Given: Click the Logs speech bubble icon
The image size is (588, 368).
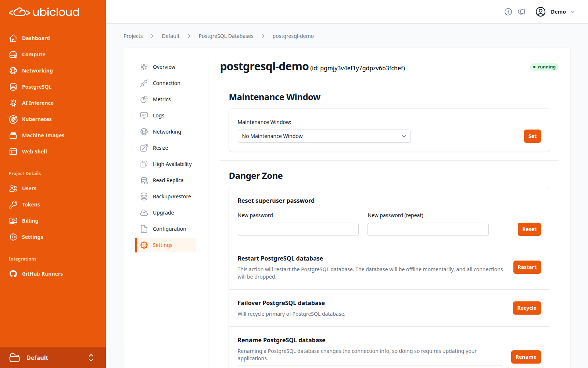Looking at the screenshot, I should [x=144, y=116].
